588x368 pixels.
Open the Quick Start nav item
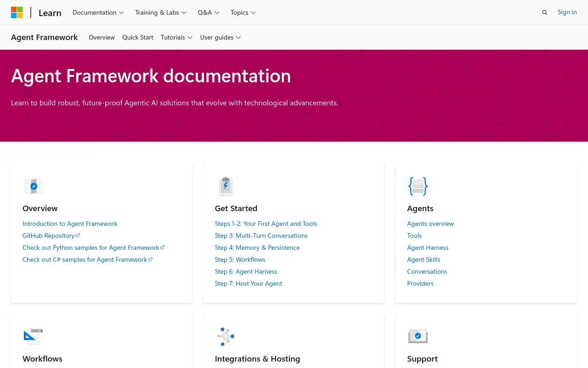point(138,37)
